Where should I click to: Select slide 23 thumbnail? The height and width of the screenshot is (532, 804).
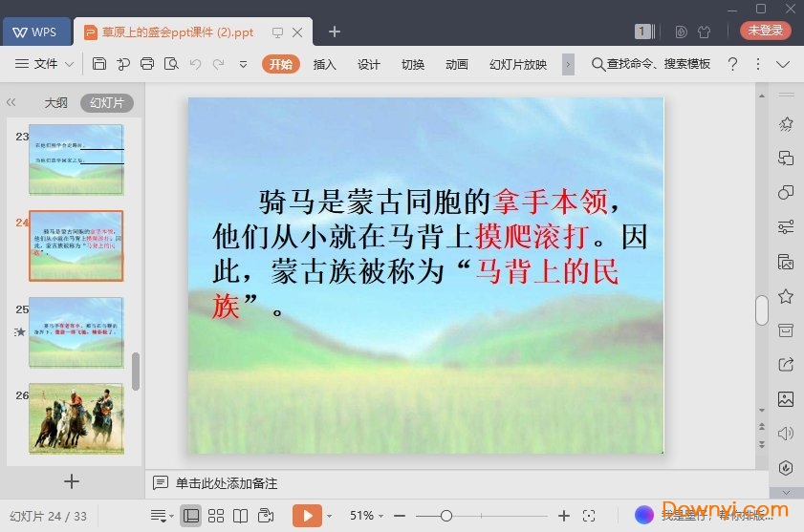76,160
